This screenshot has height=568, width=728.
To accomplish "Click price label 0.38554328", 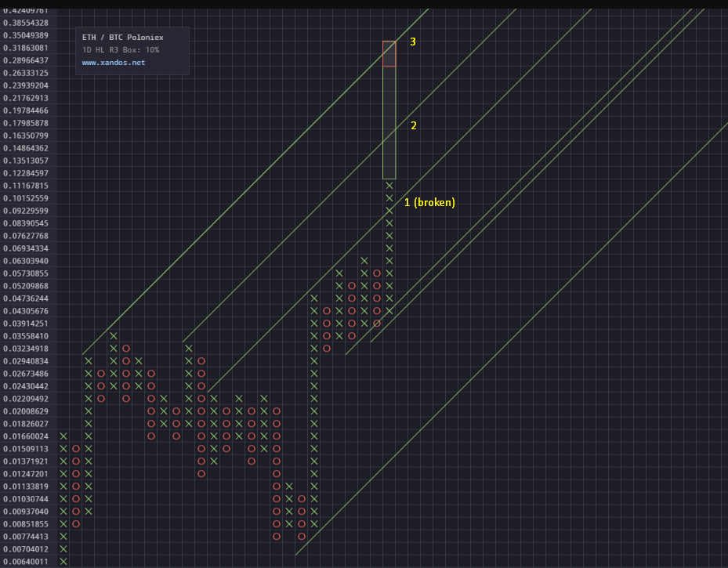I will (x=26, y=23).
